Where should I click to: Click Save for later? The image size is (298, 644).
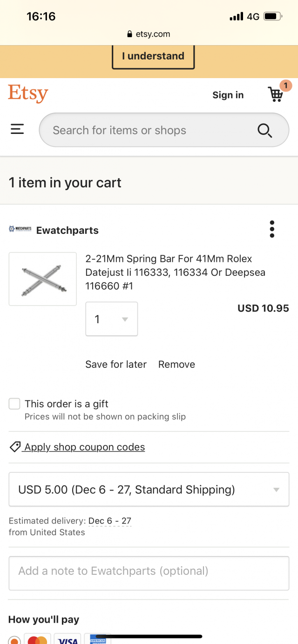click(x=116, y=365)
